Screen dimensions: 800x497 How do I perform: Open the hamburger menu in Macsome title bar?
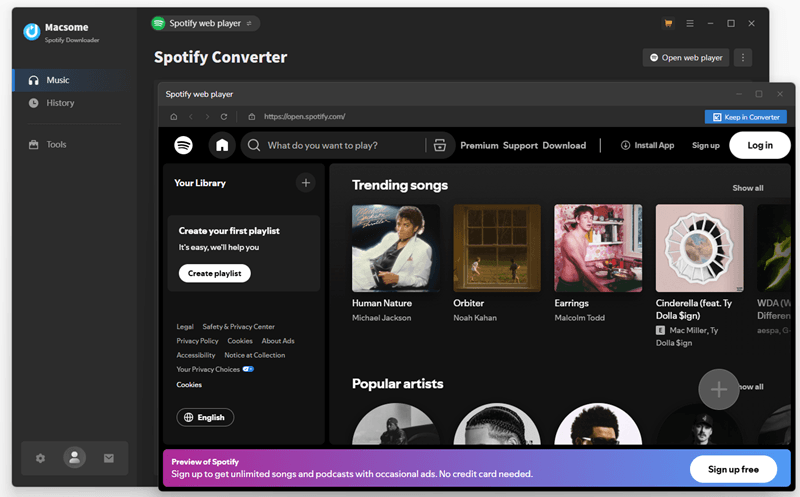(690, 23)
